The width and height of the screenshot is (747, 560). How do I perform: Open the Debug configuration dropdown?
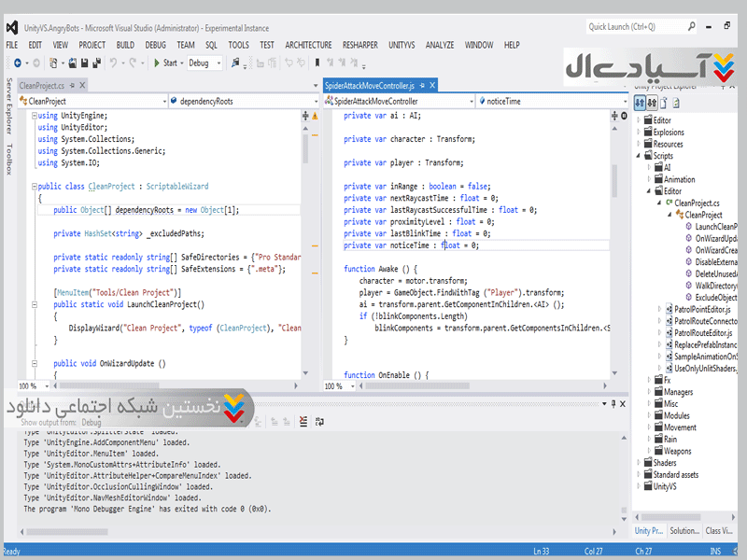tap(218, 63)
